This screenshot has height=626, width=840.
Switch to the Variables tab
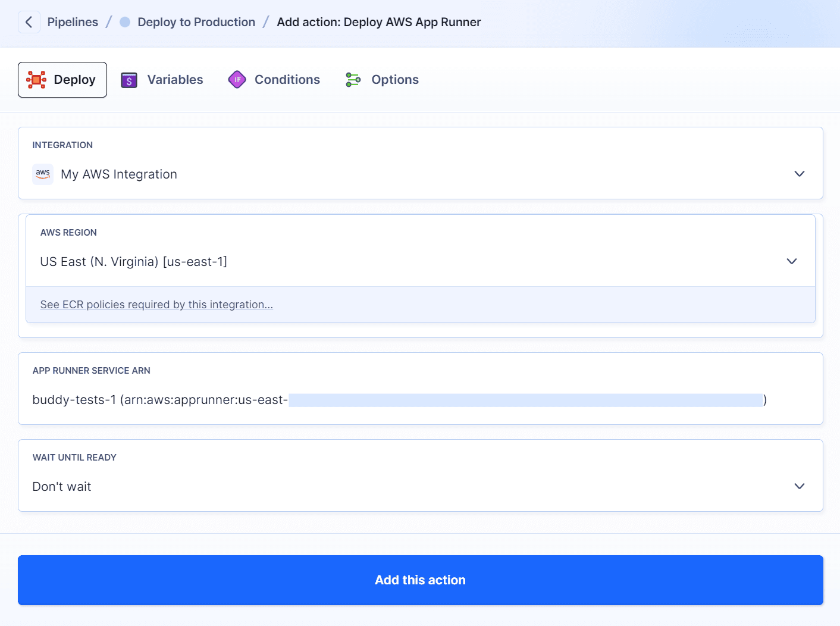(x=174, y=79)
